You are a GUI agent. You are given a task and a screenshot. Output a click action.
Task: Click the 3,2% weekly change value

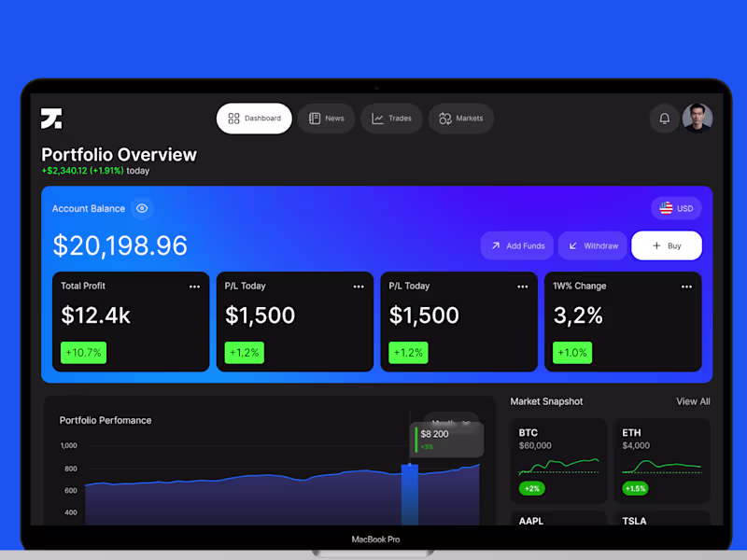click(x=578, y=315)
